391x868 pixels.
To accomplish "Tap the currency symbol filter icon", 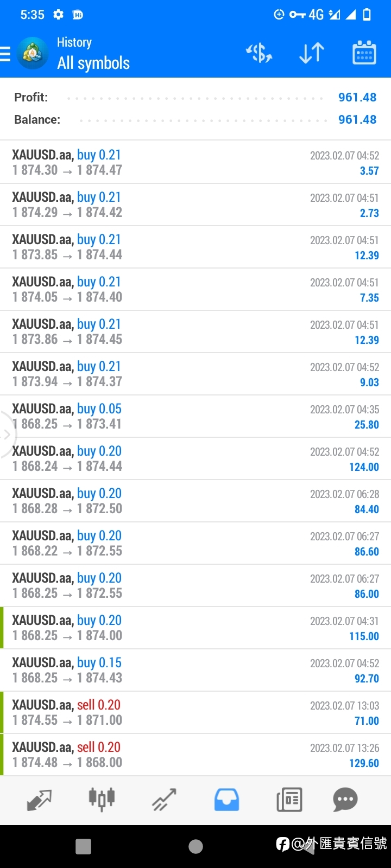I will point(259,53).
